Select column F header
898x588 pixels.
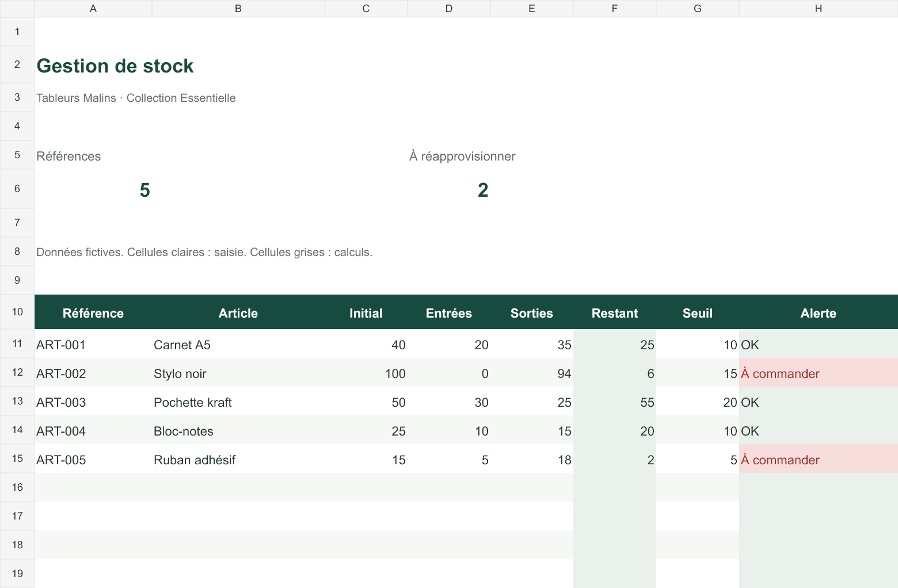tap(615, 9)
